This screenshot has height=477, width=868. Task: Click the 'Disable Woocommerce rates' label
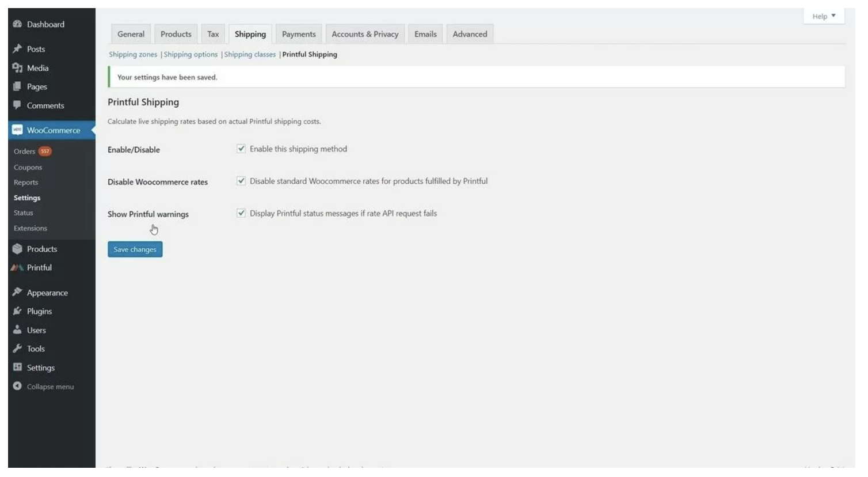pos(158,182)
